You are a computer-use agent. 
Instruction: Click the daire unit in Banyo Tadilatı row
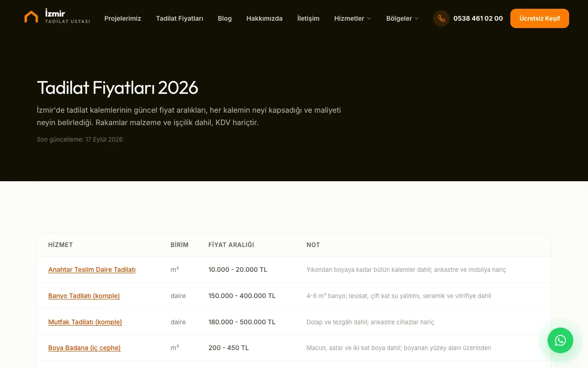tap(178, 296)
